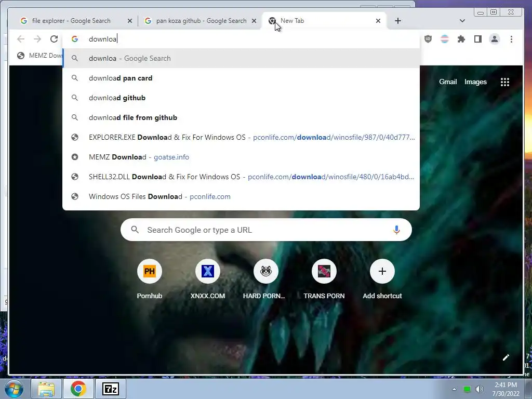The height and width of the screenshot is (399, 532).
Task: Click the address bar containing 'downloa'
Action: [241, 39]
